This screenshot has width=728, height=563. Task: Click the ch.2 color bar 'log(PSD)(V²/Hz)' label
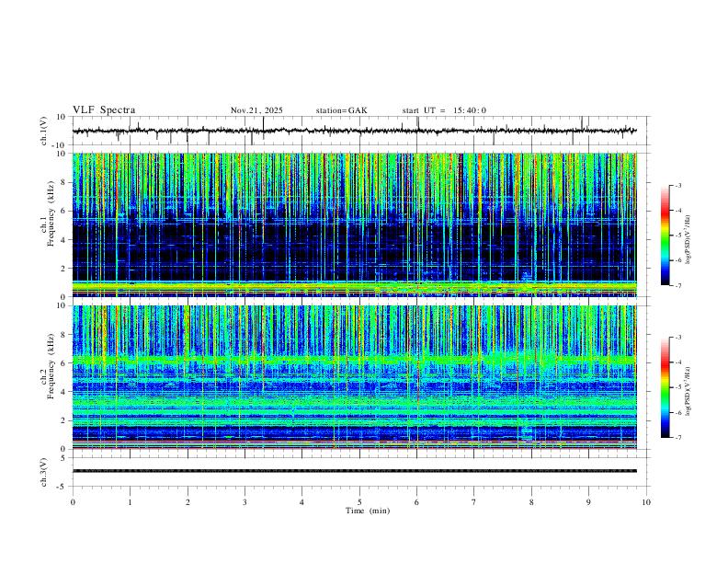[688, 391]
